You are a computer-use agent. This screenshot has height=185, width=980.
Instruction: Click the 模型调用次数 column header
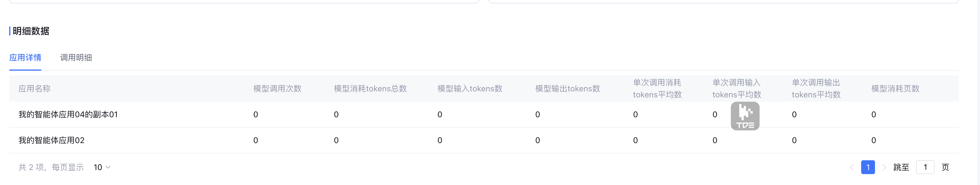277,88
